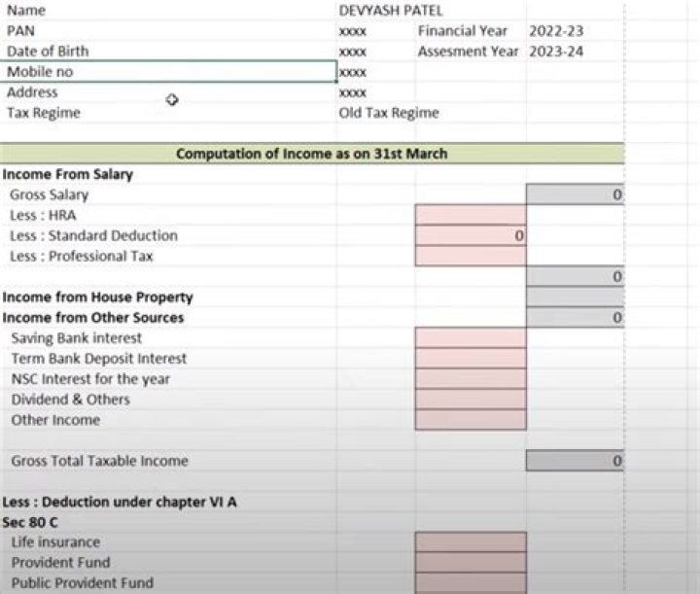Click the grey Gross Salary amount cell
The height and width of the screenshot is (594, 700).
tap(574, 195)
